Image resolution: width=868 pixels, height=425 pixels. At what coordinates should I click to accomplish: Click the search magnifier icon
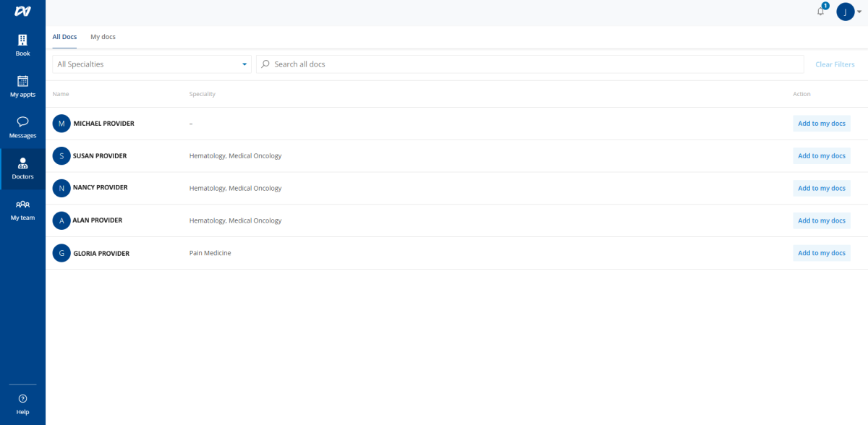click(265, 64)
